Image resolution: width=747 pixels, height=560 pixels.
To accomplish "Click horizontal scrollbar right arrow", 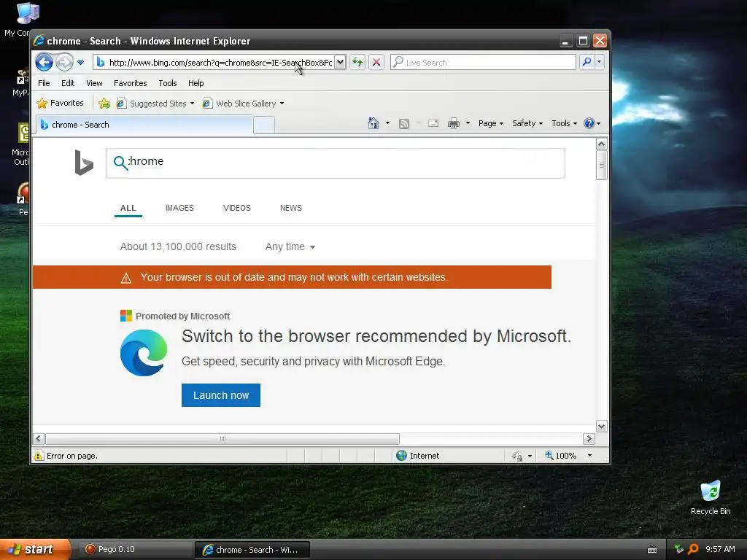I will point(589,438).
